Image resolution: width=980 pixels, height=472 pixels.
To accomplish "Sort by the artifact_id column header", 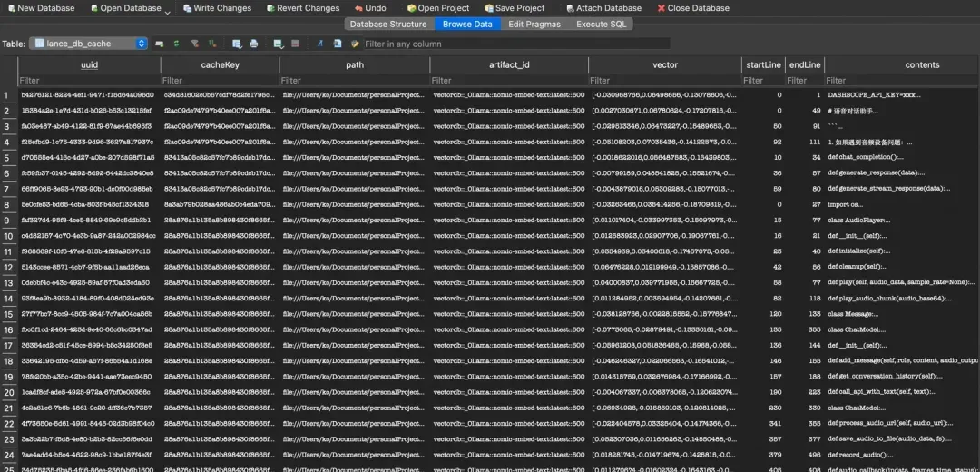I will tap(509, 65).
